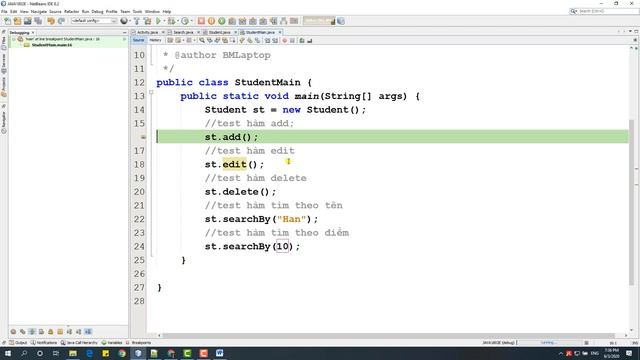Switch to the Activity.java tab

coord(147,32)
